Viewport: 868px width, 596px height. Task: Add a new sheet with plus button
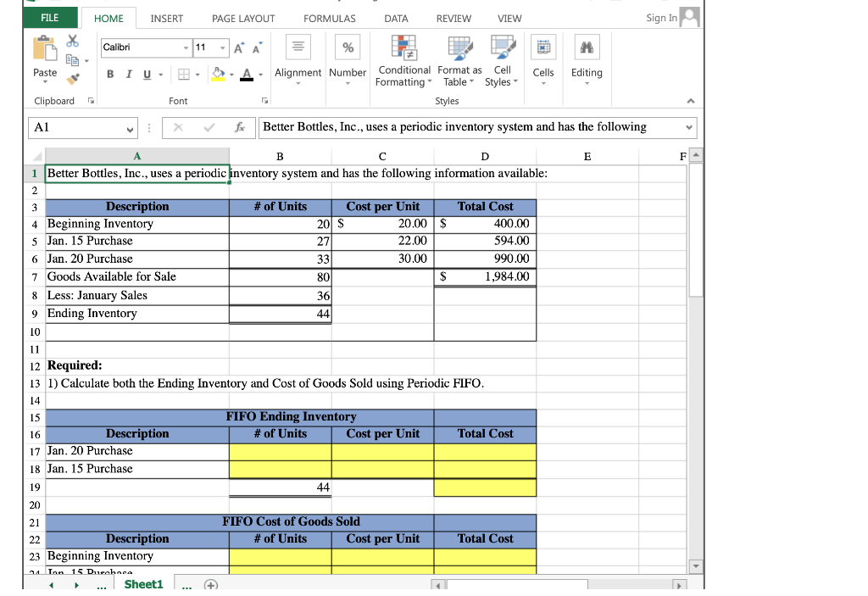[210, 584]
